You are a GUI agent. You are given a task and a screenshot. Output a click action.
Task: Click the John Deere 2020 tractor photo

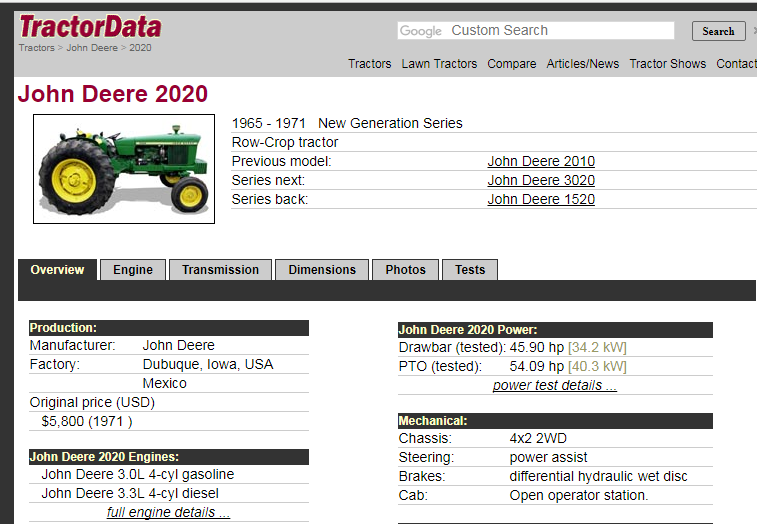(x=124, y=169)
